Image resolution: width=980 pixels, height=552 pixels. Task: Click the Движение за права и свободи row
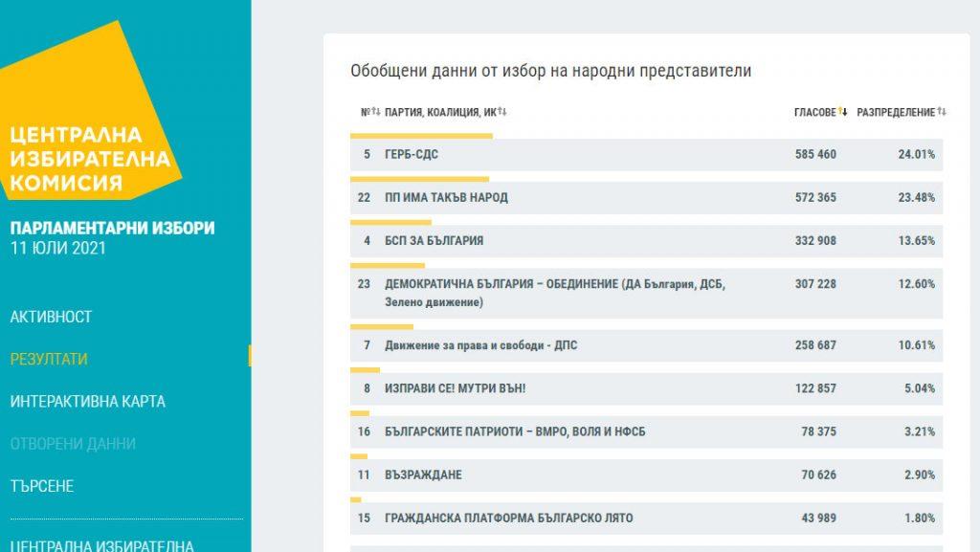tap(646, 345)
